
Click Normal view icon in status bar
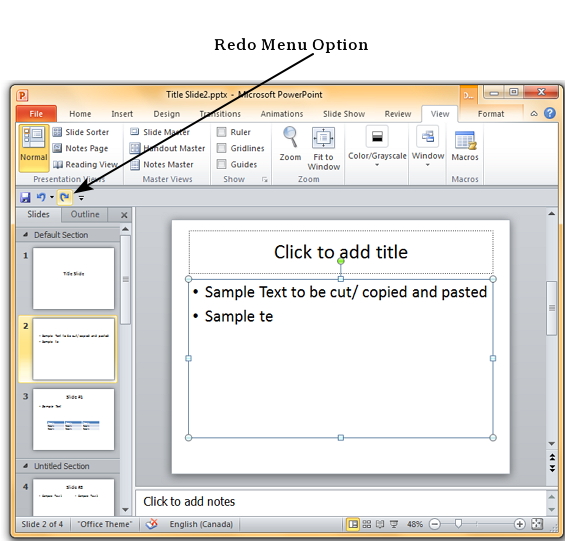point(353,524)
